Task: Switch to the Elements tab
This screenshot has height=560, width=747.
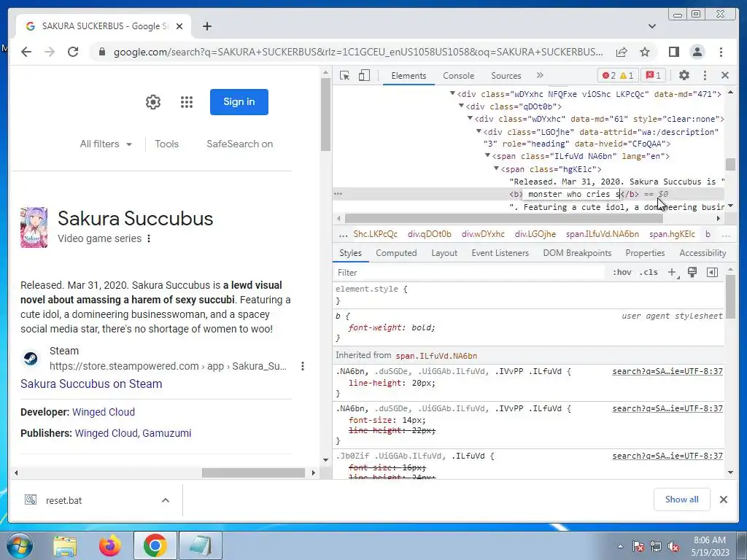Action: pyautogui.click(x=409, y=76)
